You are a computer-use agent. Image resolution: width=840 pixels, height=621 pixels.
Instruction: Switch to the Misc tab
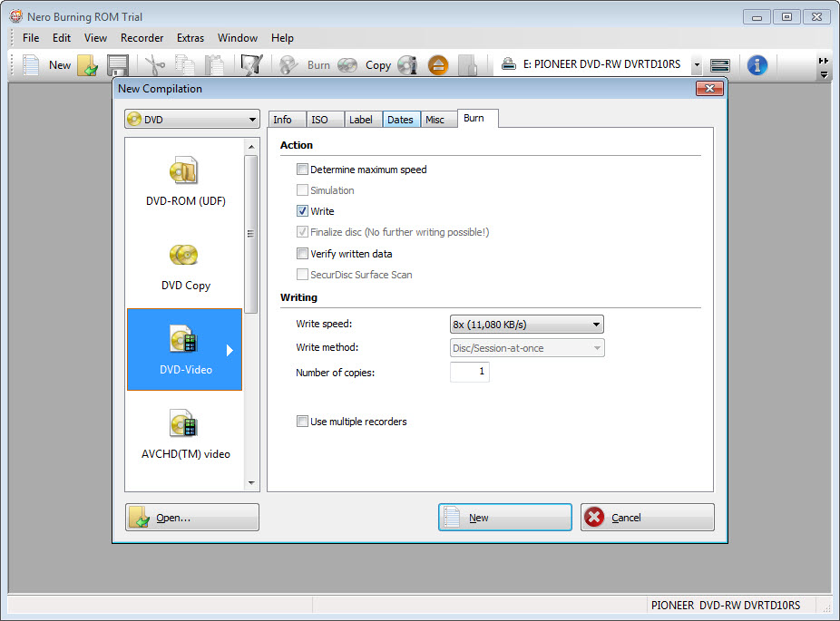[x=439, y=120]
